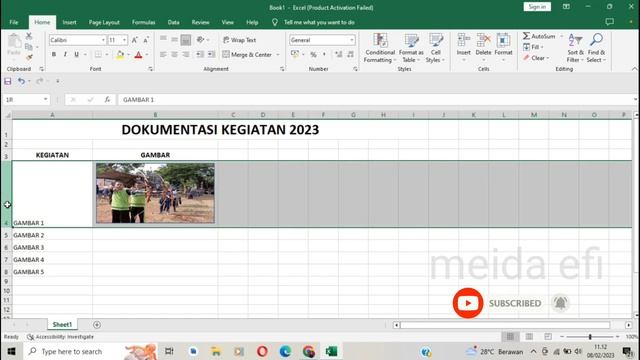Apply the yellow Fill Color swatch
640x360 pixels.
(x=120, y=55)
